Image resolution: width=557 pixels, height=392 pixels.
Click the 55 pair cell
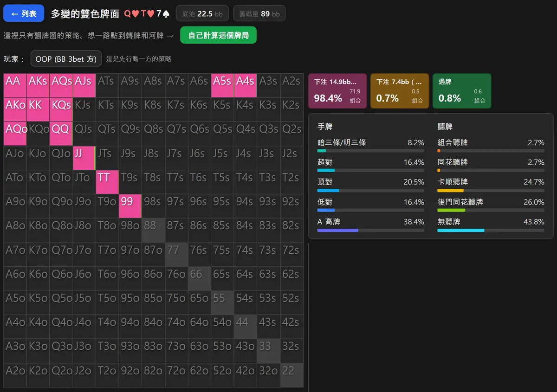(223, 302)
